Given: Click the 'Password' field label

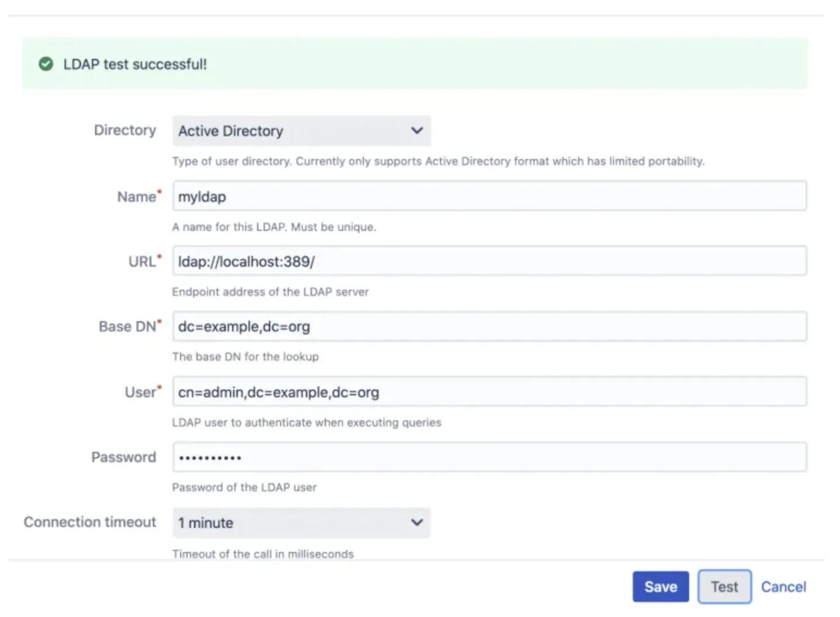Looking at the screenshot, I should [x=124, y=457].
